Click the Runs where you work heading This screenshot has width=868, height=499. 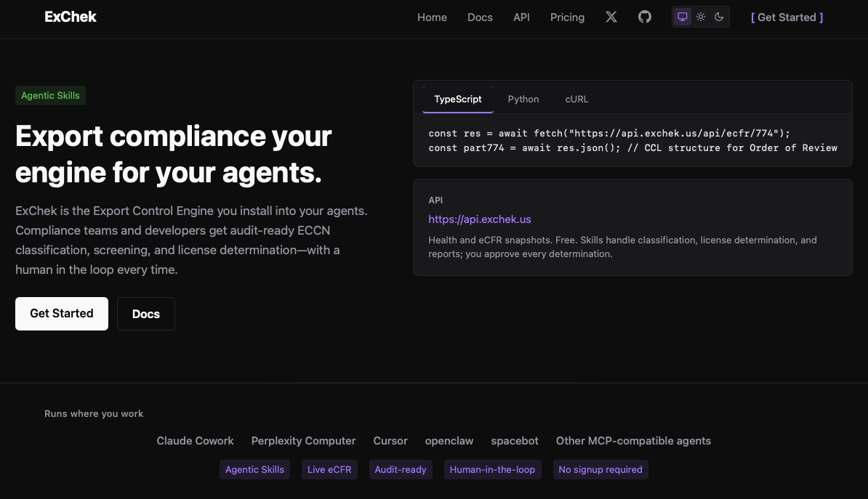tap(94, 414)
